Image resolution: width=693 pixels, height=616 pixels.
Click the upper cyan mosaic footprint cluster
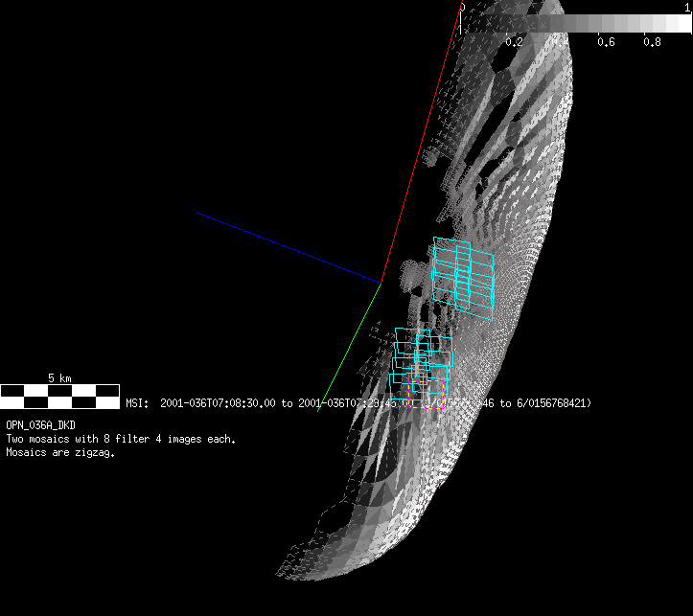pyautogui.click(x=463, y=277)
